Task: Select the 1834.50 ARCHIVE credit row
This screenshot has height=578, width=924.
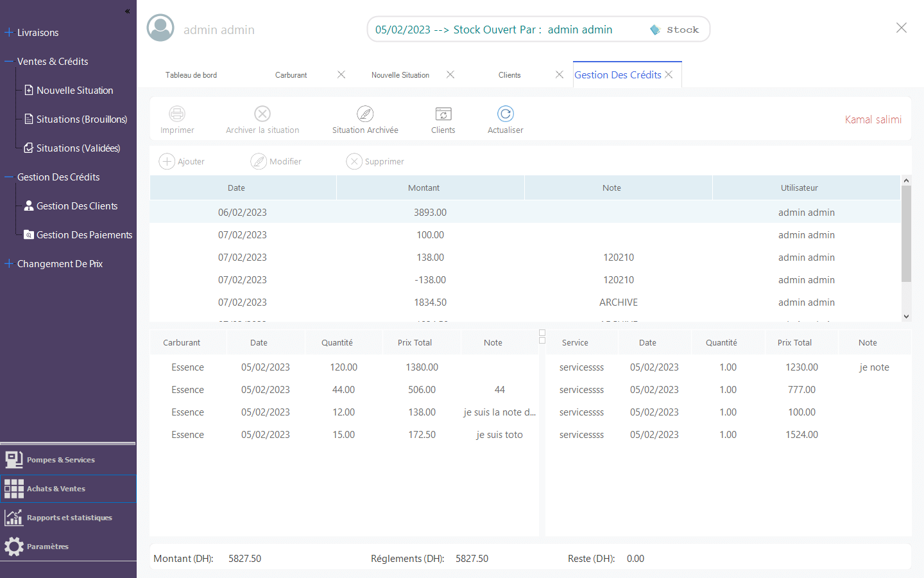Action: click(x=525, y=302)
